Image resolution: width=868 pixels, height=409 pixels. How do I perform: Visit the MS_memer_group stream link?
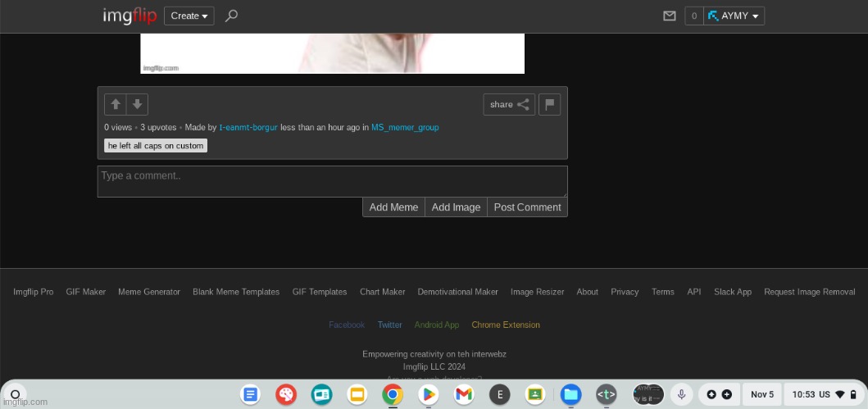(x=405, y=127)
